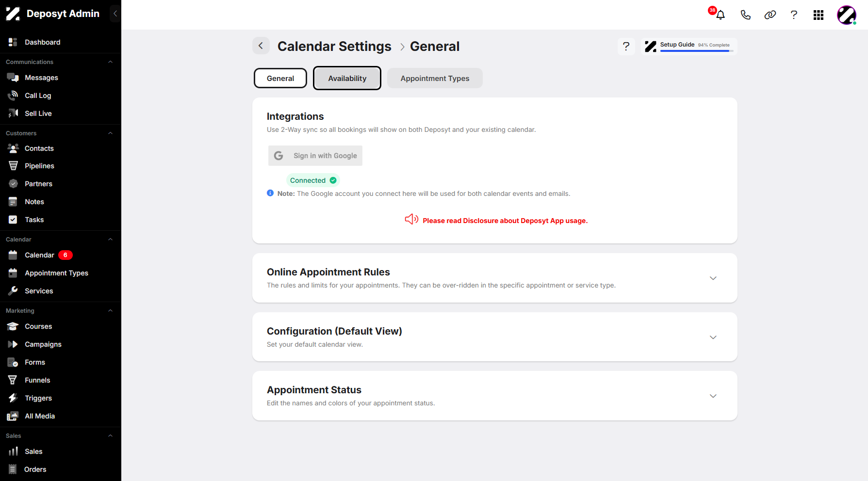868x481 pixels.
Task: Click the Deposyt logo in sidebar
Action: tap(13, 14)
